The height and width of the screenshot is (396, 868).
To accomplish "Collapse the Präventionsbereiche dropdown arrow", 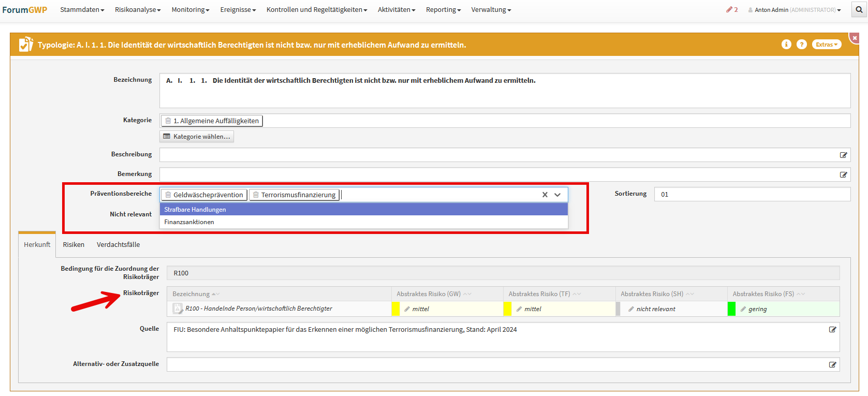I will 557,195.
